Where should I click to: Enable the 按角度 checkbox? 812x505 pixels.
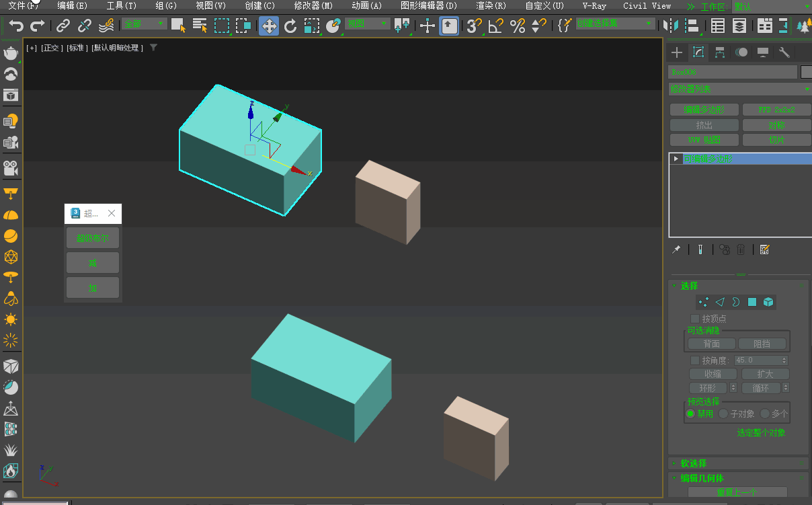tap(695, 360)
